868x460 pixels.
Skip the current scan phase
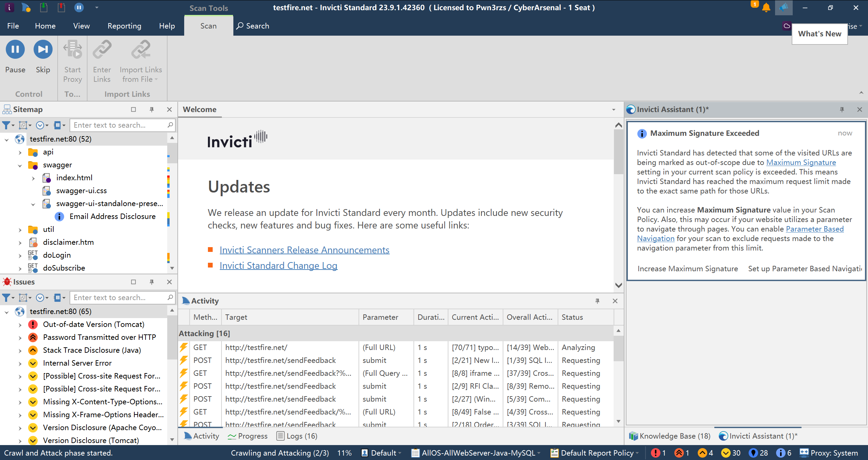tap(43, 57)
